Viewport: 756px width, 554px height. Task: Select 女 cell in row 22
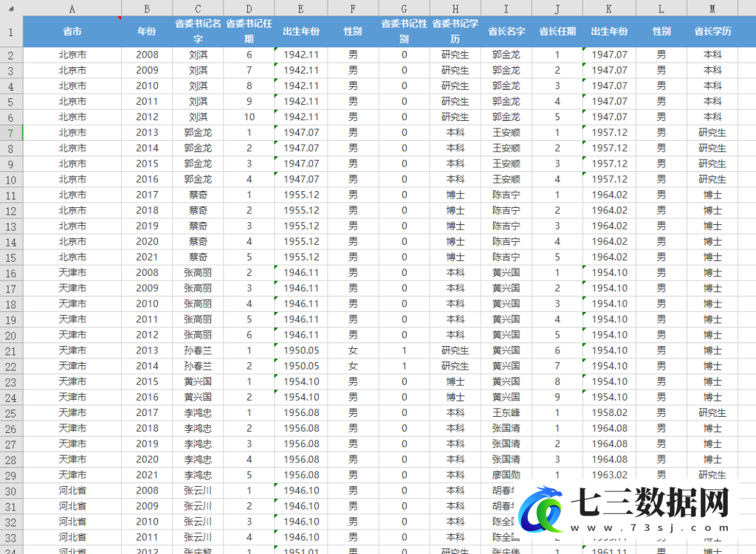coord(353,366)
